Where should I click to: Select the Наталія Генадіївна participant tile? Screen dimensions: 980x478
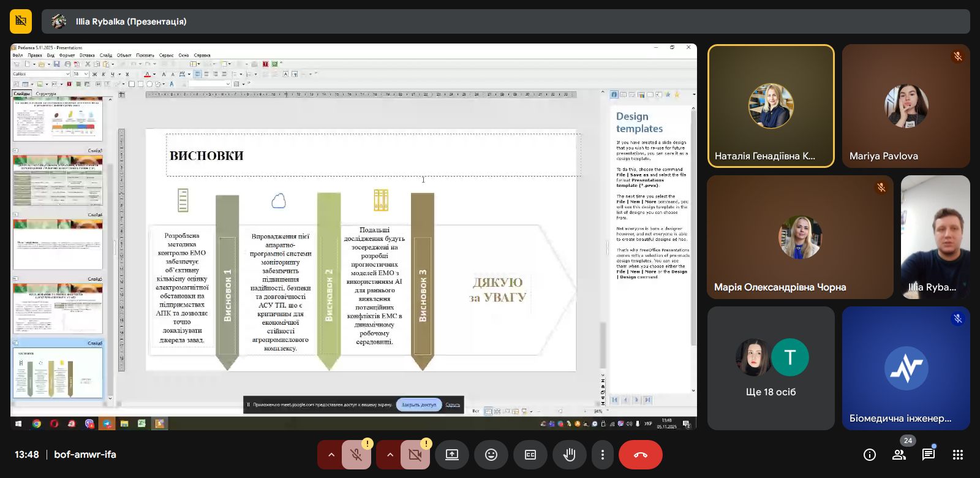point(771,106)
